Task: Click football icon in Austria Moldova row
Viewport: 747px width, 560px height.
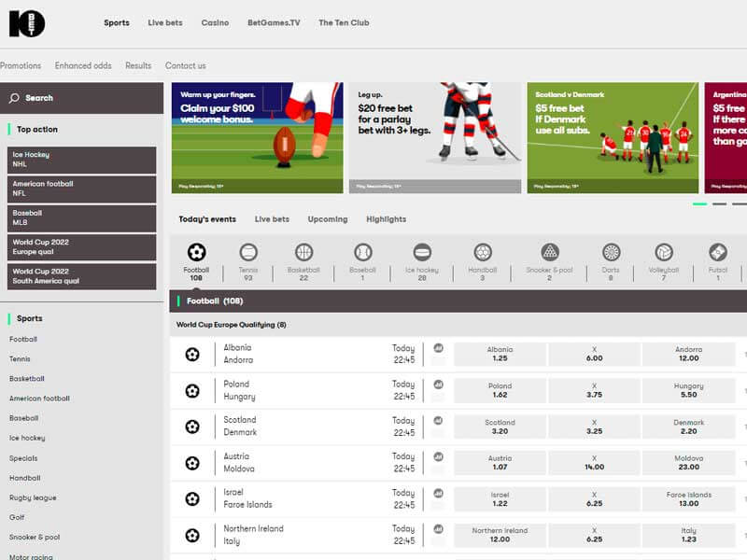Action: (x=192, y=463)
